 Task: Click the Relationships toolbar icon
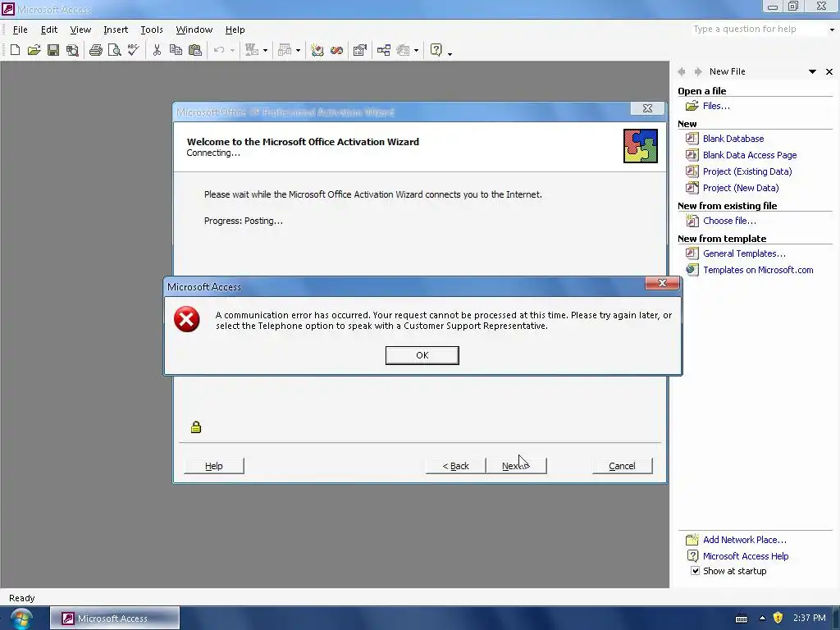pyautogui.click(x=384, y=50)
